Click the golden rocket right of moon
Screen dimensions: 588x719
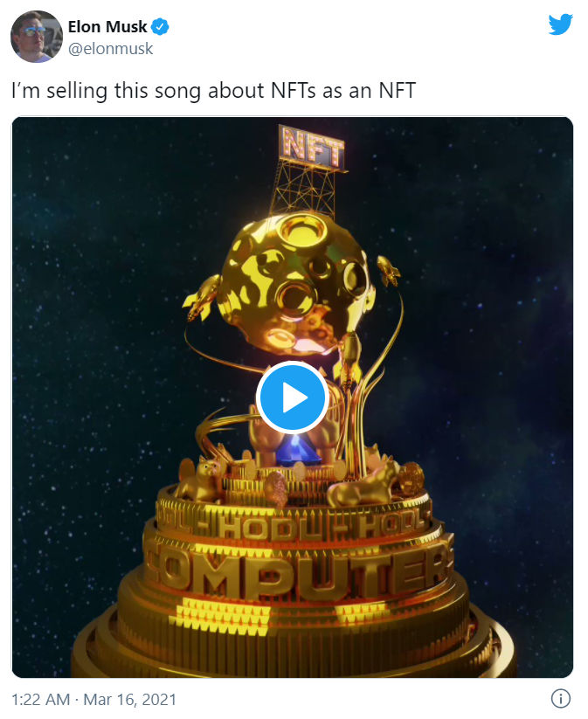(x=388, y=271)
